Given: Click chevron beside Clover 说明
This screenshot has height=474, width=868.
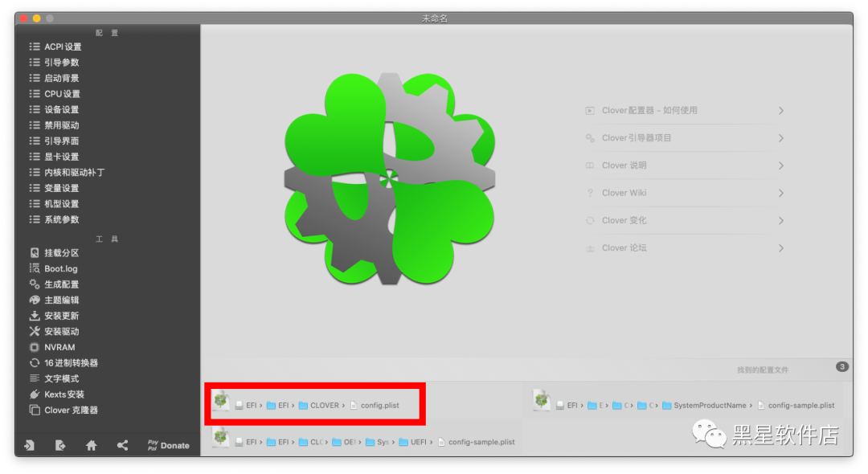Looking at the screenshot, I should click(x=780, y=165).
